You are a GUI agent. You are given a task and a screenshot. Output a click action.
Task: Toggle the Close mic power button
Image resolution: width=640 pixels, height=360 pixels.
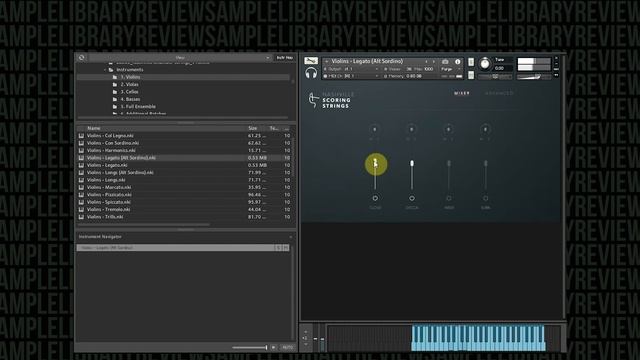pyautogui.click(x=375, y=198)
